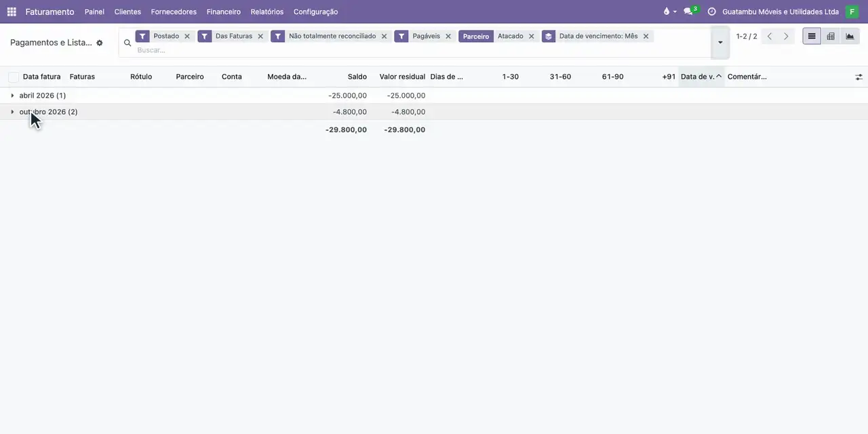This screenshot has height=434, width=868.
Task: Open the apps grid home menu
Action: pyautogui.click(x=12, y=12)
